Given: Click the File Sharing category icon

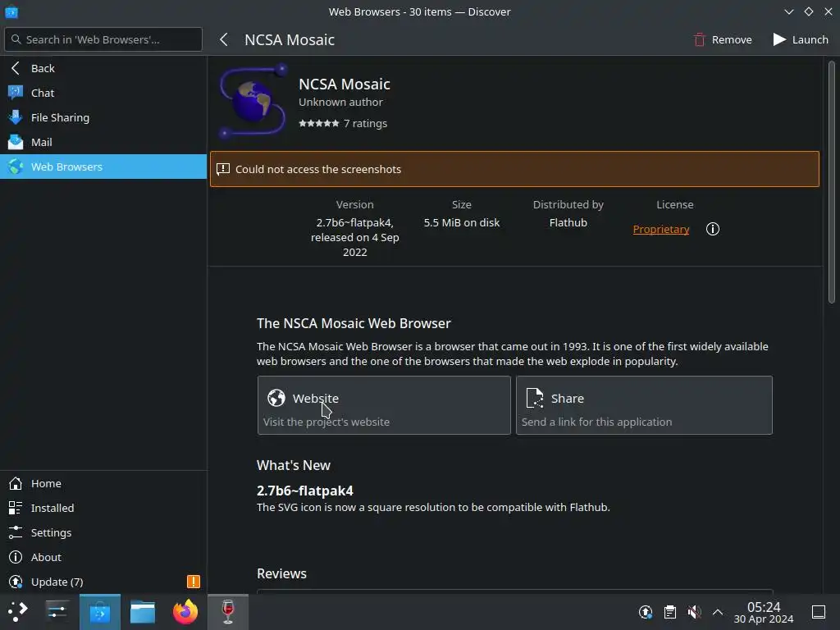Looking at the screenshot, I should 16,117.
